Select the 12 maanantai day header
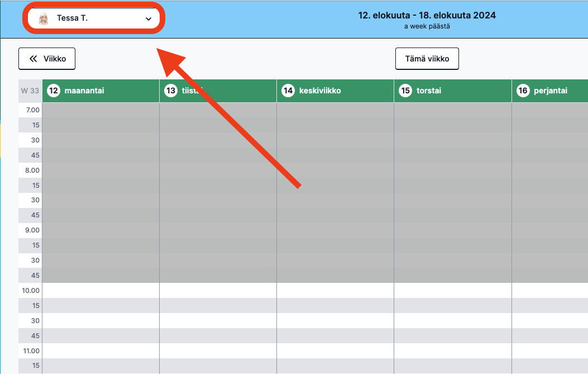This screenshot has height=374, width=588. pyautogui.click(x=101, y=91)
